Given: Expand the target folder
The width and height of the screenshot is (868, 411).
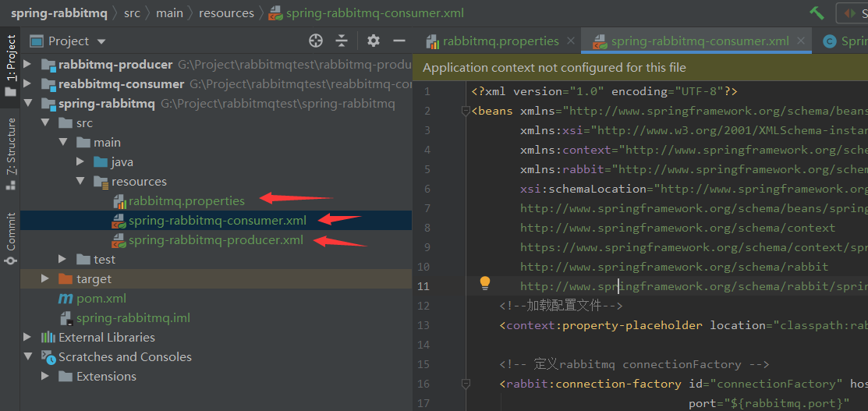Looking at the screenshot, I should (46, 278).
